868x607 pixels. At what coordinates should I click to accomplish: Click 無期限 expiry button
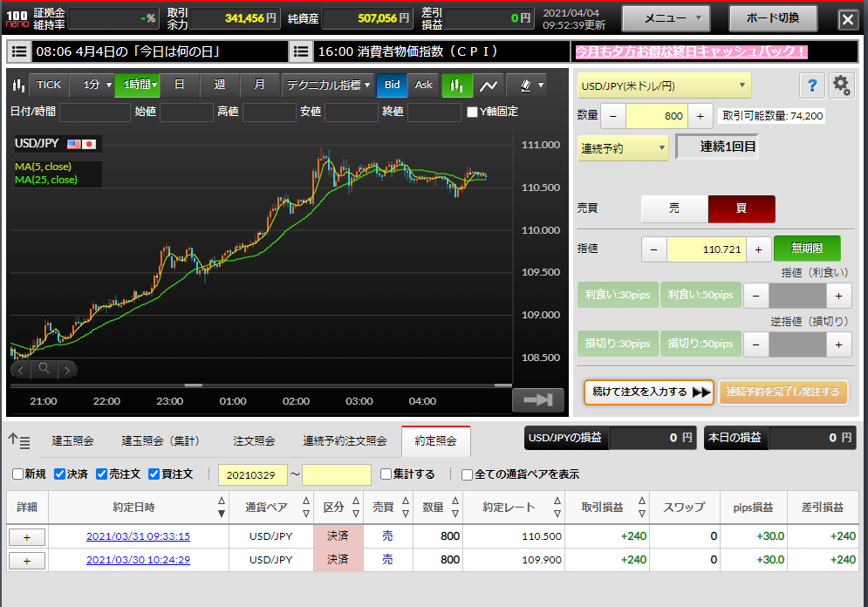click(x=807, y=249)
